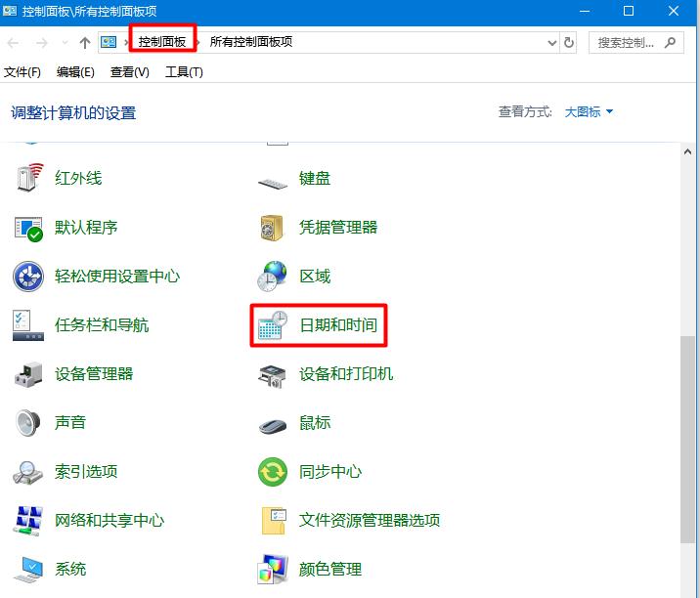Open the 日期和时间 clock calendar icon
700x598 pixels.
(272, 325)
